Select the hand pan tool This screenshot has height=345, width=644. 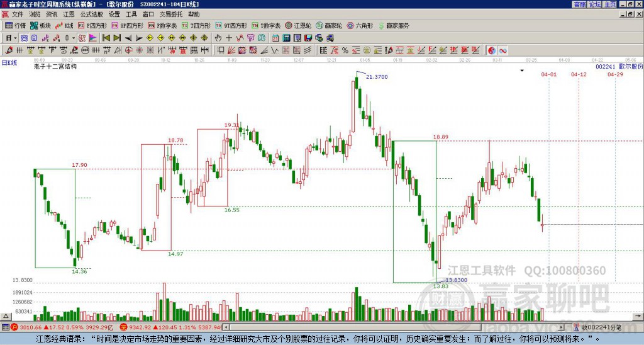coord(218,38)
